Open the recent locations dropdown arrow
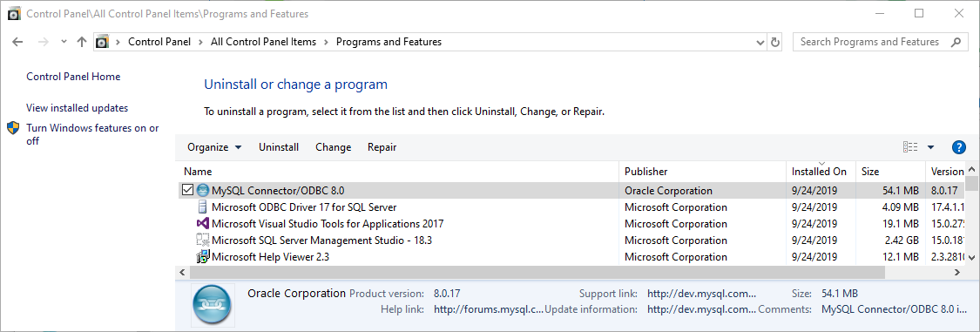This screenshot has width=980, height=332. [x=63, y=42]
